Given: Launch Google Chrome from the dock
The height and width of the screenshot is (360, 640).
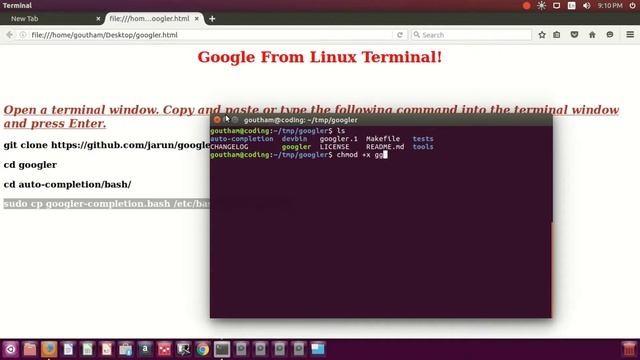Looking at the screenshot, I should [x=202, y=349].
